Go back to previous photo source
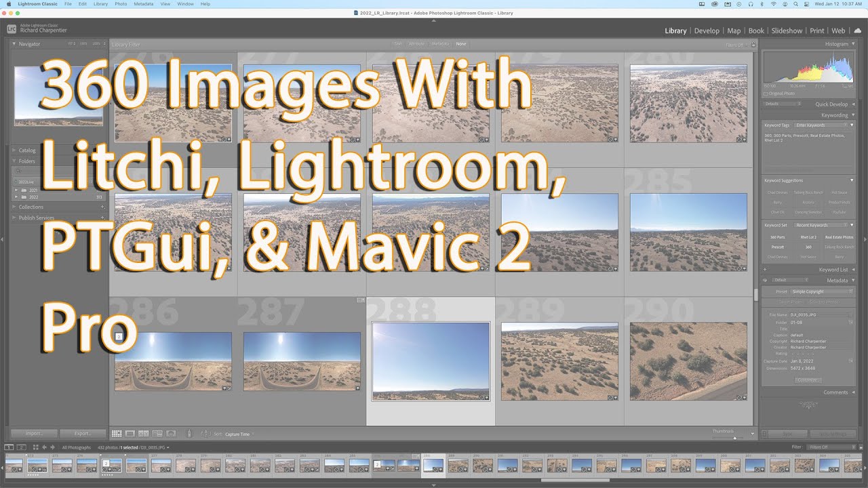The width and height of the screenshot is (868, 488). 45,447
